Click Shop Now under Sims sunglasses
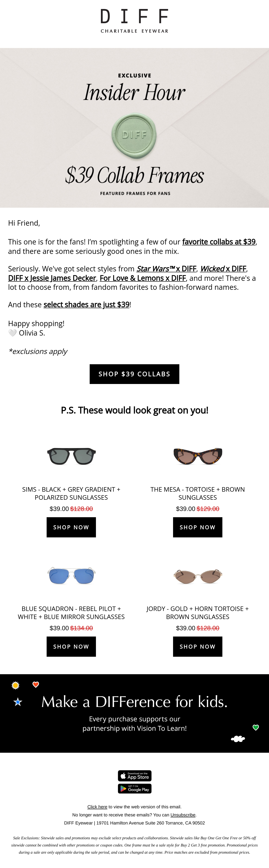This screenshot has width=269, height=868. [x=71, y=527]
